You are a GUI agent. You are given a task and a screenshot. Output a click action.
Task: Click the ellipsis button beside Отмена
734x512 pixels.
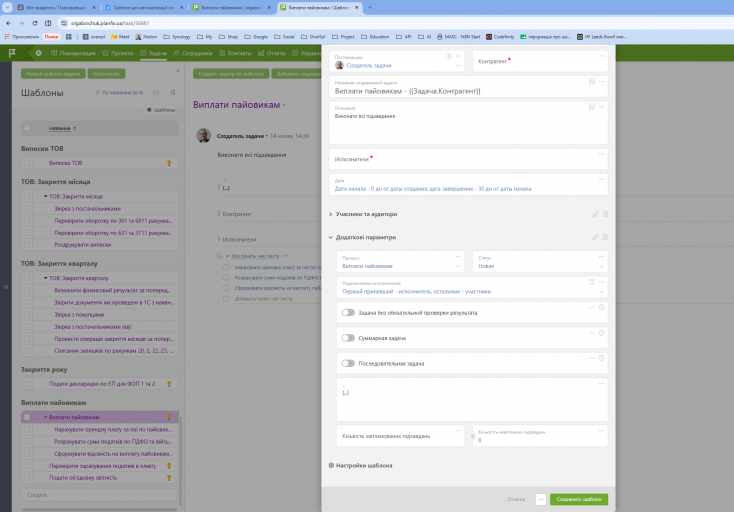click(x=541, y=499)
